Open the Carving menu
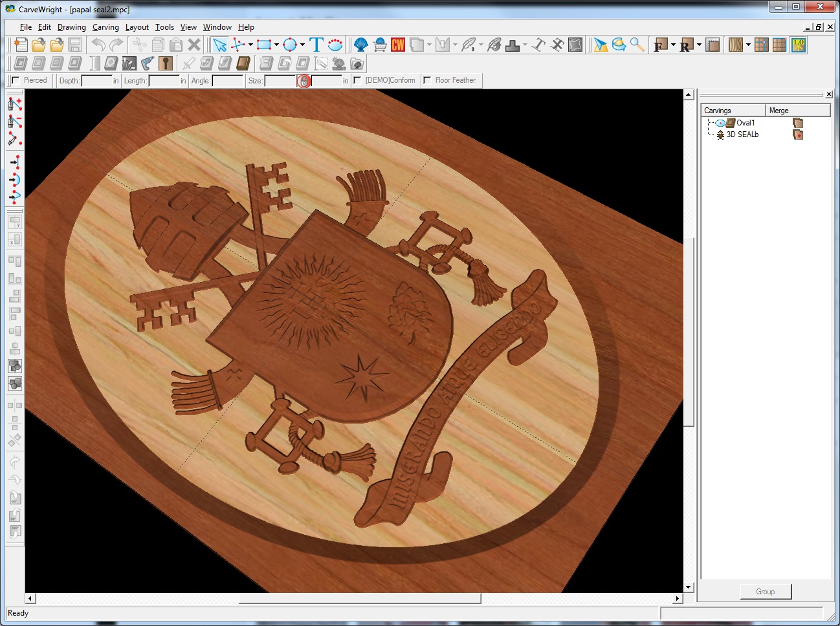Screen dimensions: 840x626 tap(105, 27)
